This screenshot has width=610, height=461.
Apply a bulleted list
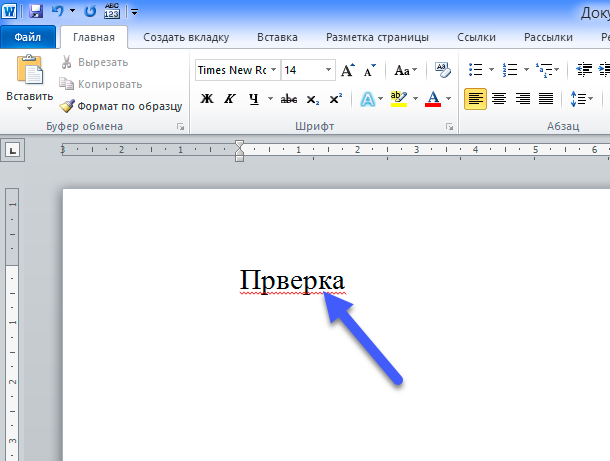475,70
